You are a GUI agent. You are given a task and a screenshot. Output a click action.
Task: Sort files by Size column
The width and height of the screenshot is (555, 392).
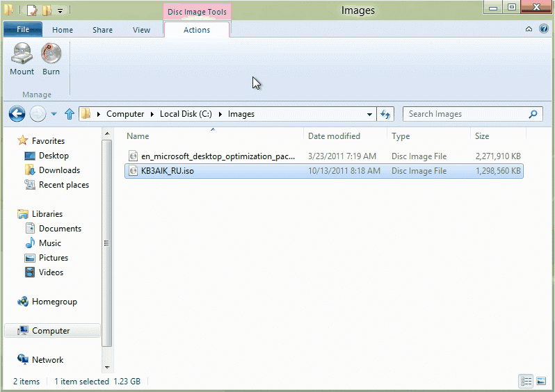point(498,136)
